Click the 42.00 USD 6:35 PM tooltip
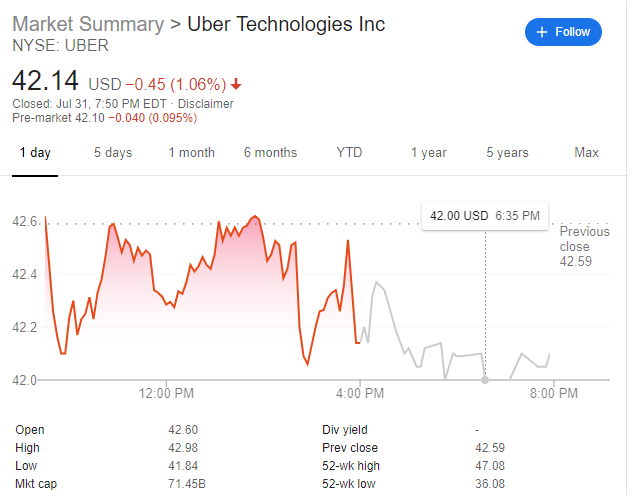The height and width of the screenshot is (496, 636). [x=484, y=215]
